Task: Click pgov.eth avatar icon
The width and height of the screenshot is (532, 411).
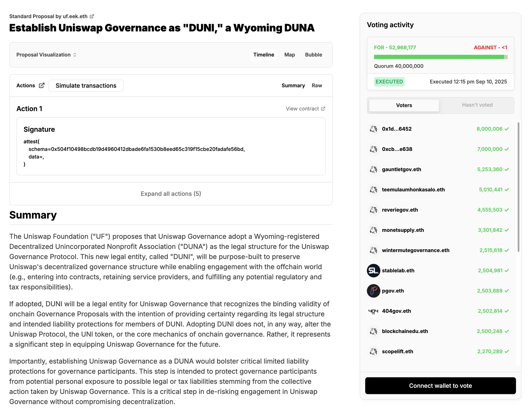Action: click(x=373, y=291)
